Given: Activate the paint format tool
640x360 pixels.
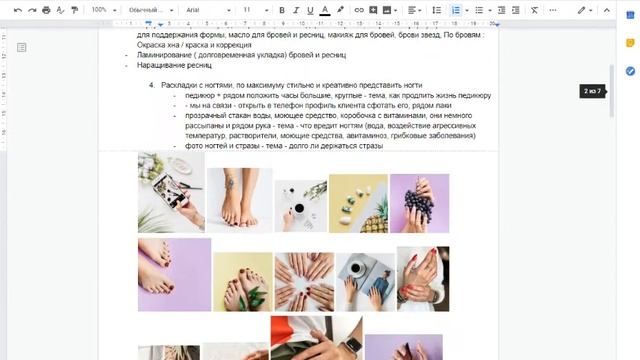Looking at the screenshot, I should 74,10.
